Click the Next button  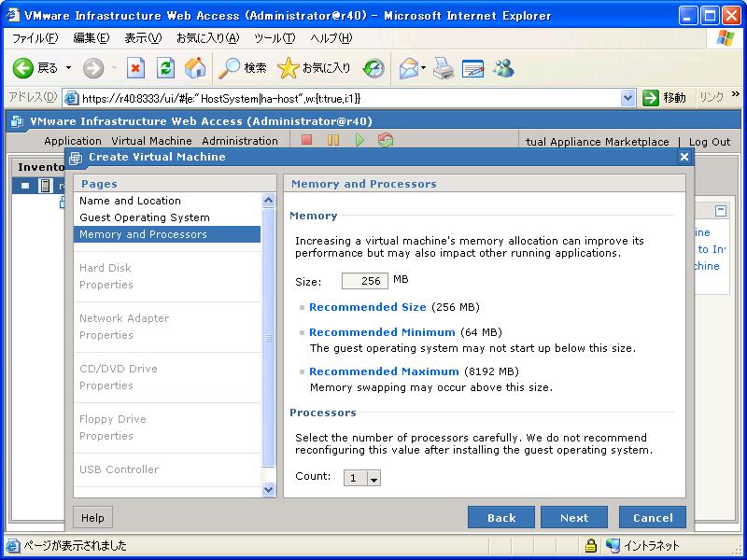[x=574, y=518]
